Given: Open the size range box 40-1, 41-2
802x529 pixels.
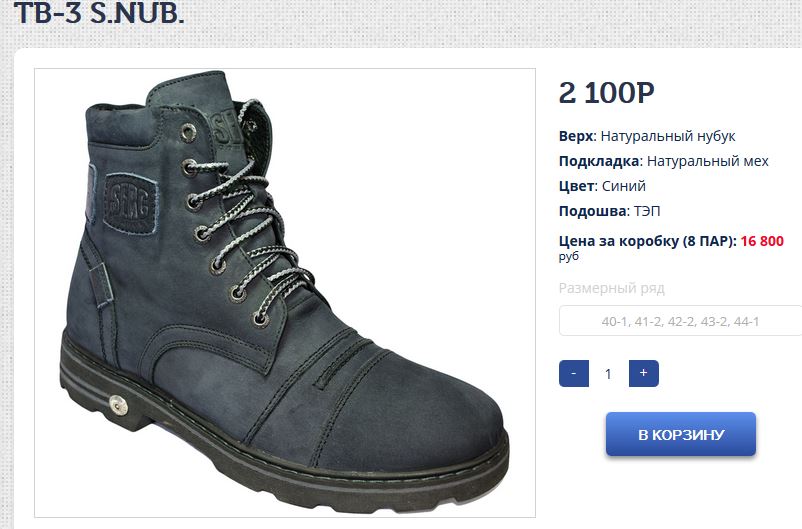Looking at the screenshot, I should point(680,321).
